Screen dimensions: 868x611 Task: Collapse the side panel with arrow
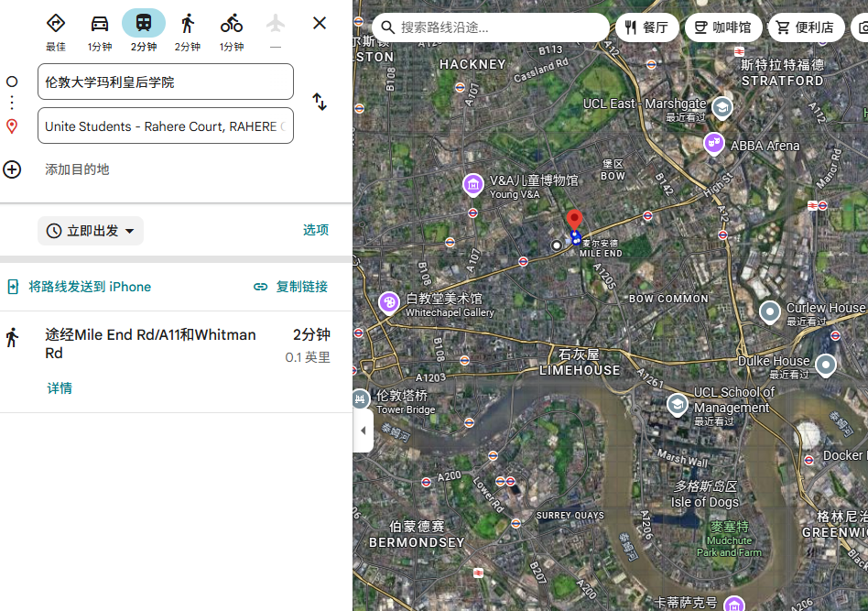tap(363, 431)
